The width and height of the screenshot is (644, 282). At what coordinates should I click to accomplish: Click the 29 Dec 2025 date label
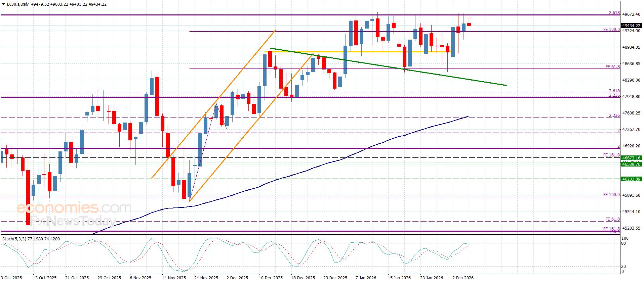[335, 278]
